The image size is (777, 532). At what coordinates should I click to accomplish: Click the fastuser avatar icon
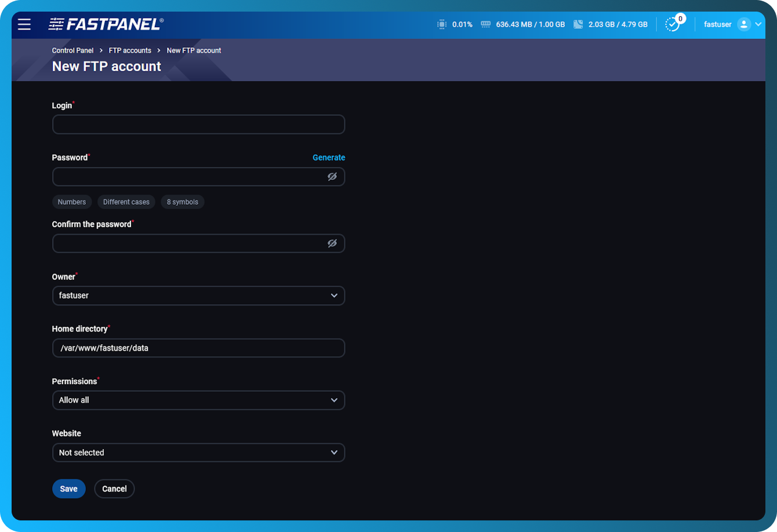(745, 24)
